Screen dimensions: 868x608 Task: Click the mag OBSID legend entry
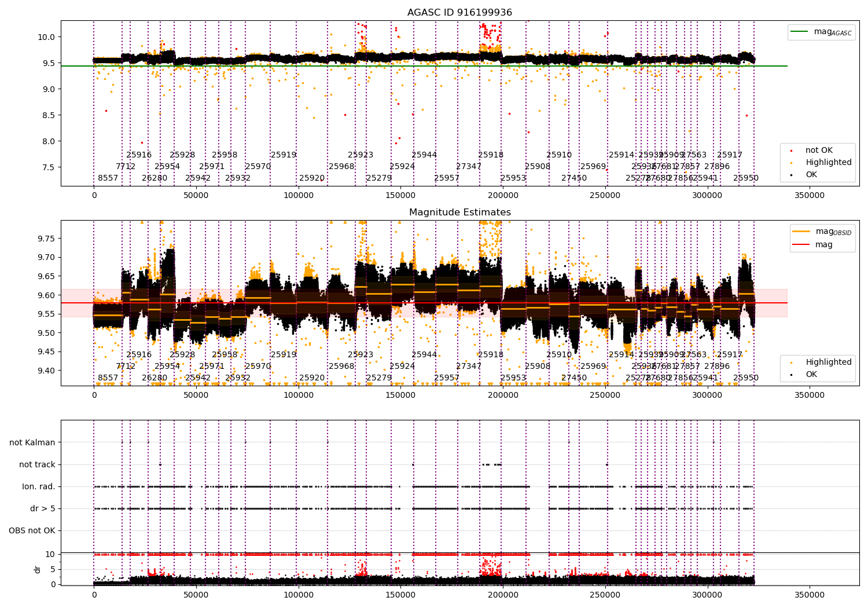click(822, 232)
